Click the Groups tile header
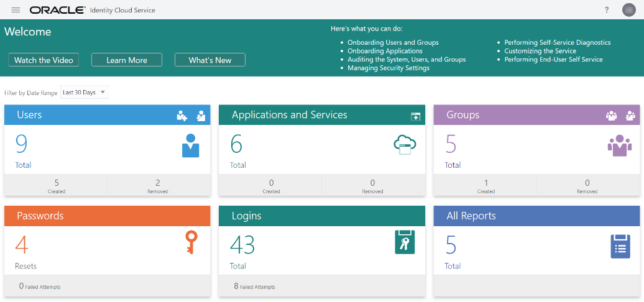The height and width of the screenshot is (302, 644). click(536, 115)
